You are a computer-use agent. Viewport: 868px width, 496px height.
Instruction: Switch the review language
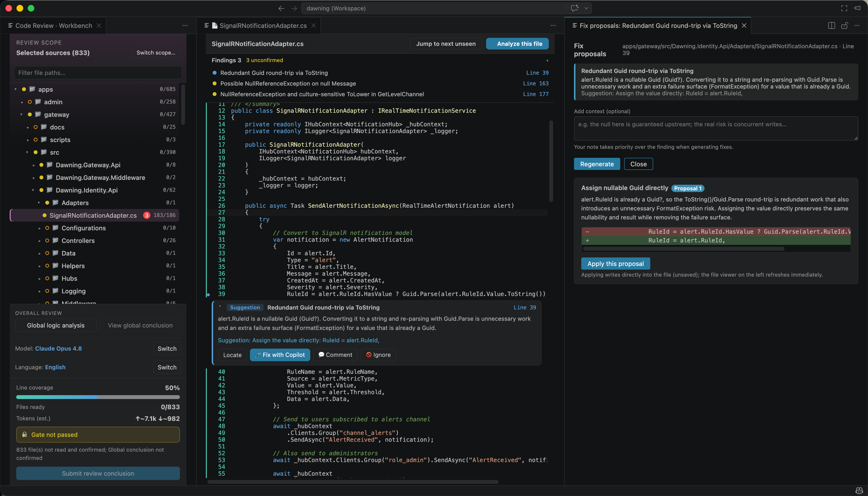[x=167, y=367]
